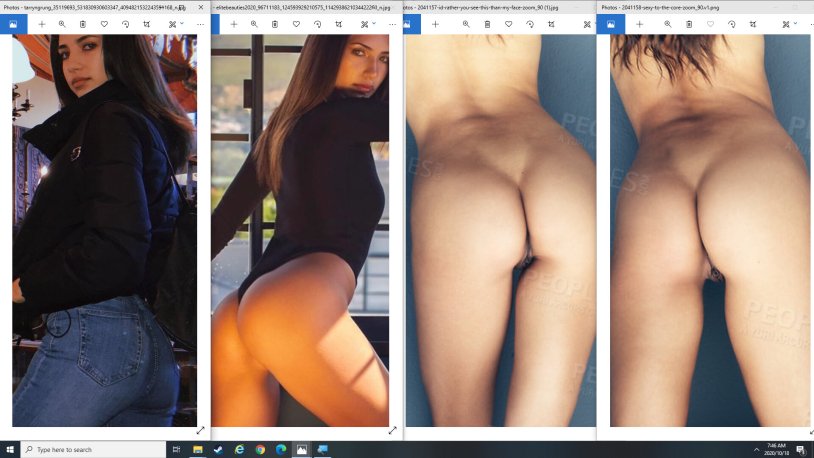Go to See all photos in leftmost window

[13, 24]
